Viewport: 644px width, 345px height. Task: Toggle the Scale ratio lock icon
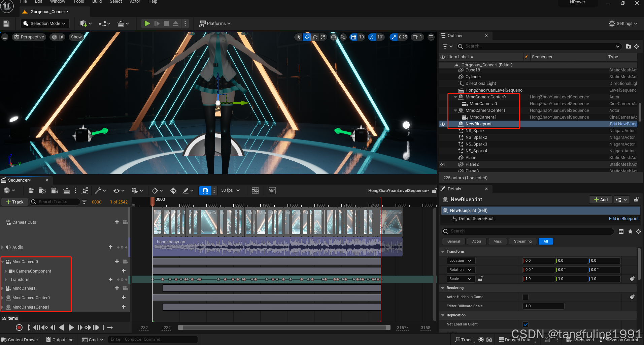point(481,279)
